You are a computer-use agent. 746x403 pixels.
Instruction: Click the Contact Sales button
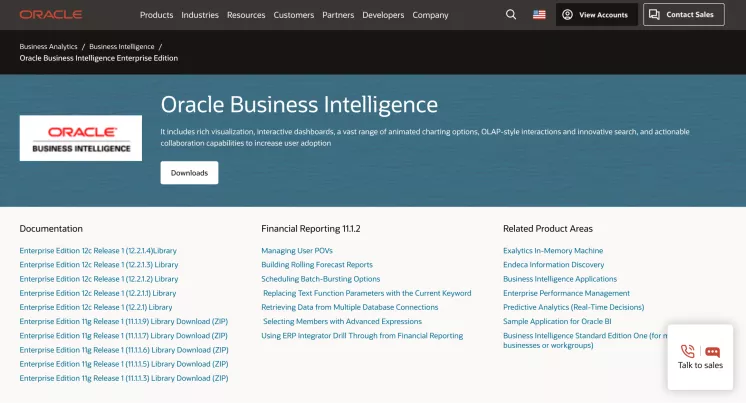[x=684, y=15]
